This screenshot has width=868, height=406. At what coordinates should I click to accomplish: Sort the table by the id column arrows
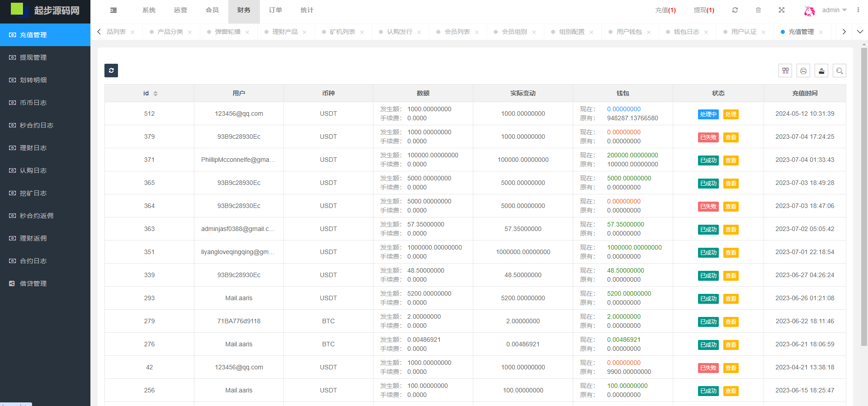tap(156, 94)
